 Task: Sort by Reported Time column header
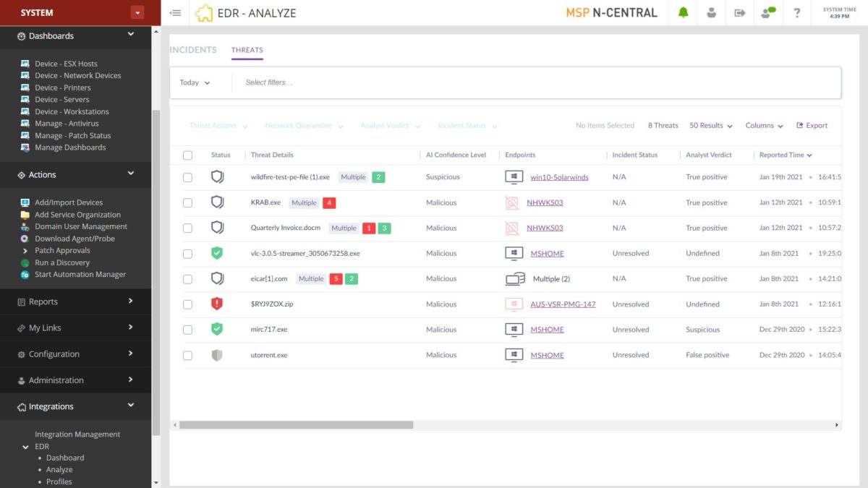pyautogui.click(x=786, y=155)
